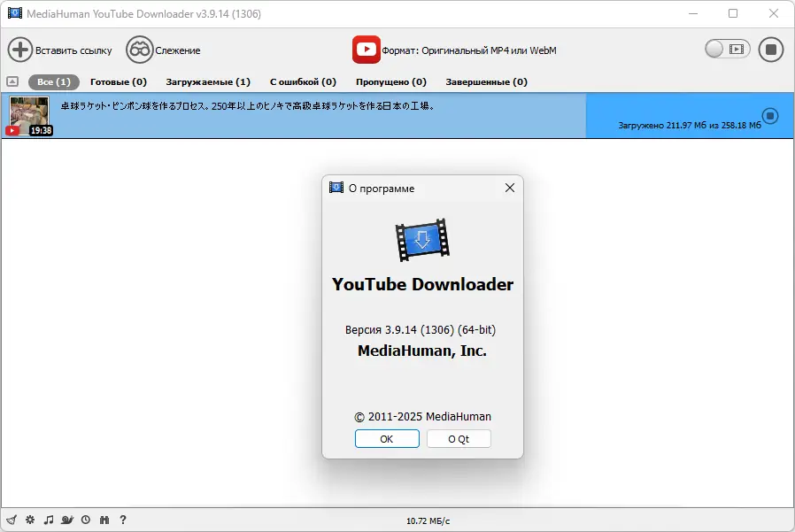795x532 pixels.
Task: Open format selector Оригинальный MP4 или WebM
Action: click(469, 50)
